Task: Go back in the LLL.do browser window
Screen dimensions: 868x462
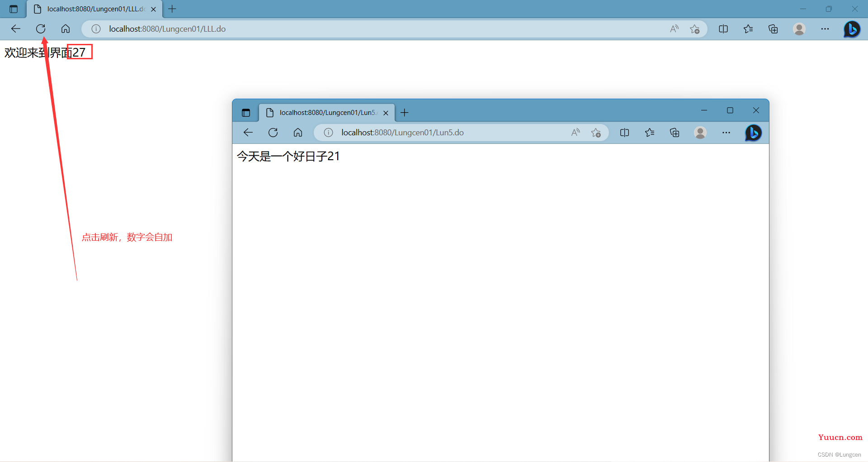Action: coord(16,29)
